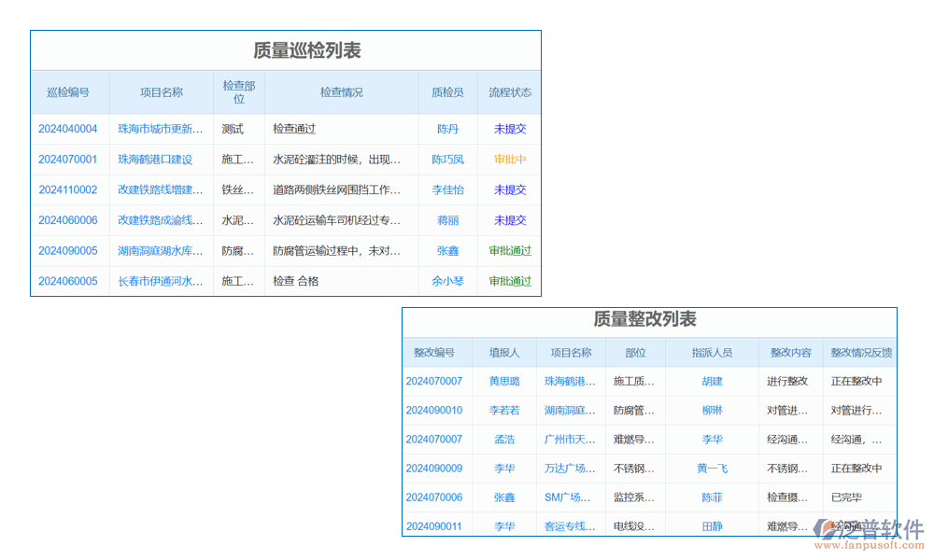This screenshot has height=560, width=934.
Task: Open inspection record 2024110002
Action: pyautogui.click(x=67, y=189)
